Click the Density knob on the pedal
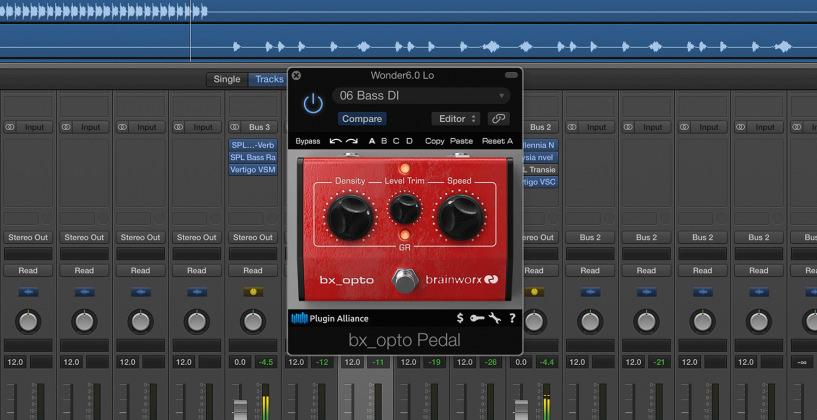Screen dimensions: 817x420 350,217
